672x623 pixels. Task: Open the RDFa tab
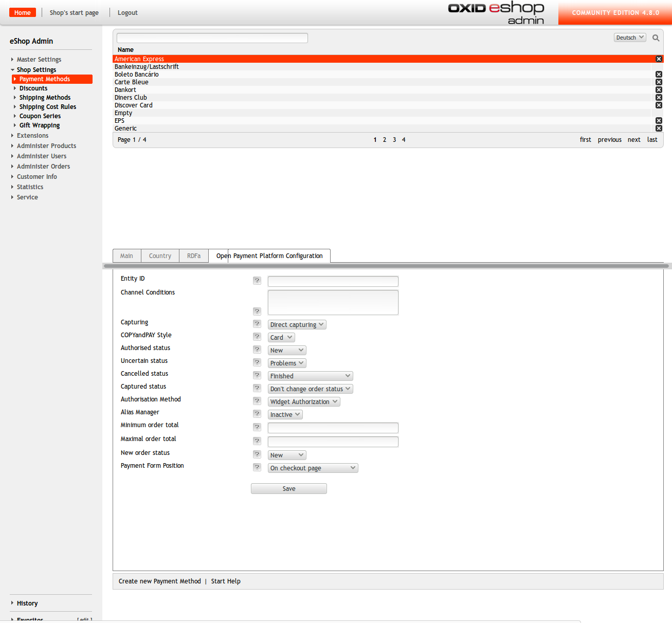pyautogui.click(x=194, y=256)
